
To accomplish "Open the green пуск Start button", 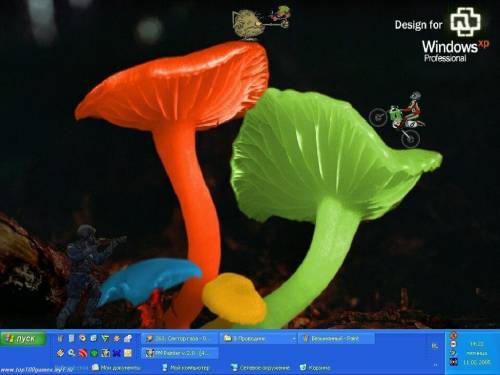I will pyautogui.click(x=23, y=339).
